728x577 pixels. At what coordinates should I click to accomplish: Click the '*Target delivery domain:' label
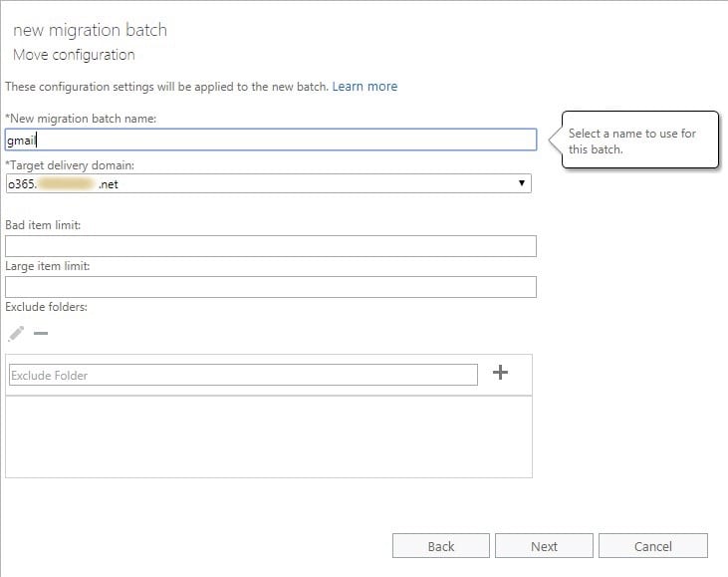[70, 165]
